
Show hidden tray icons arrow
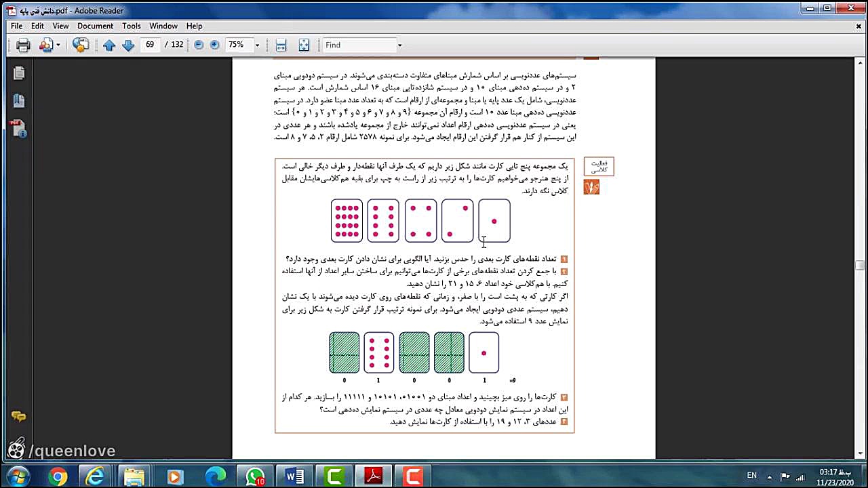click(770, 476)
